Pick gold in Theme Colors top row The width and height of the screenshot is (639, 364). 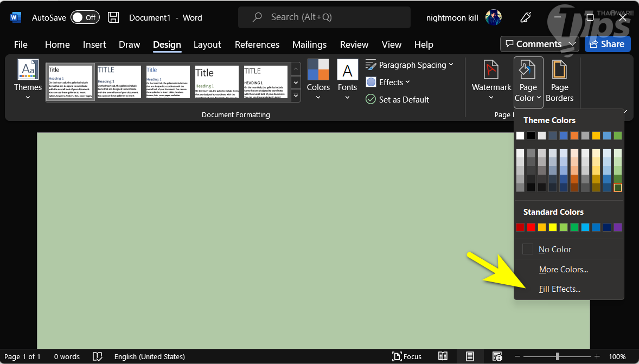pos(596,136)
